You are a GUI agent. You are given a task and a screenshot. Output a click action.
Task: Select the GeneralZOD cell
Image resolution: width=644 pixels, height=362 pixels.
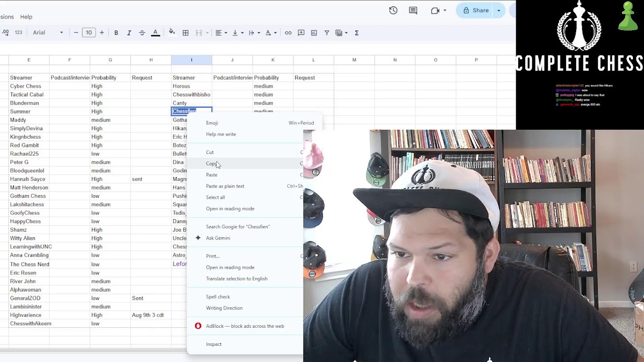[29, 298]
